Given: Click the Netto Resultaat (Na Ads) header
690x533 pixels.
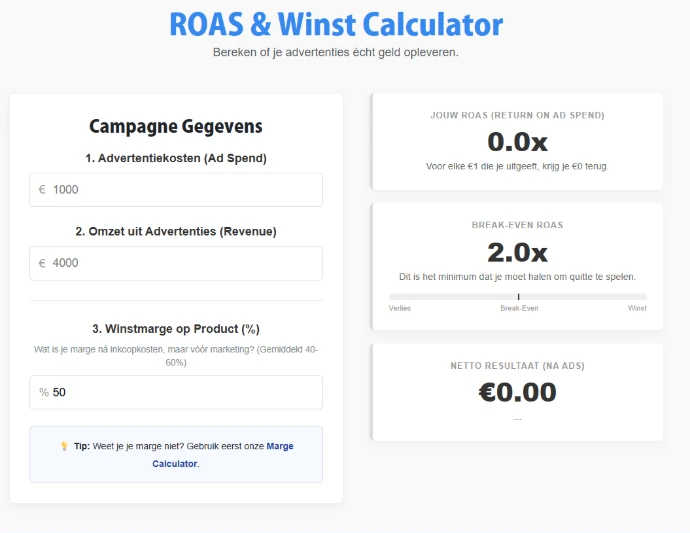Looking at the screenshot, I should (x=517, y=366).
